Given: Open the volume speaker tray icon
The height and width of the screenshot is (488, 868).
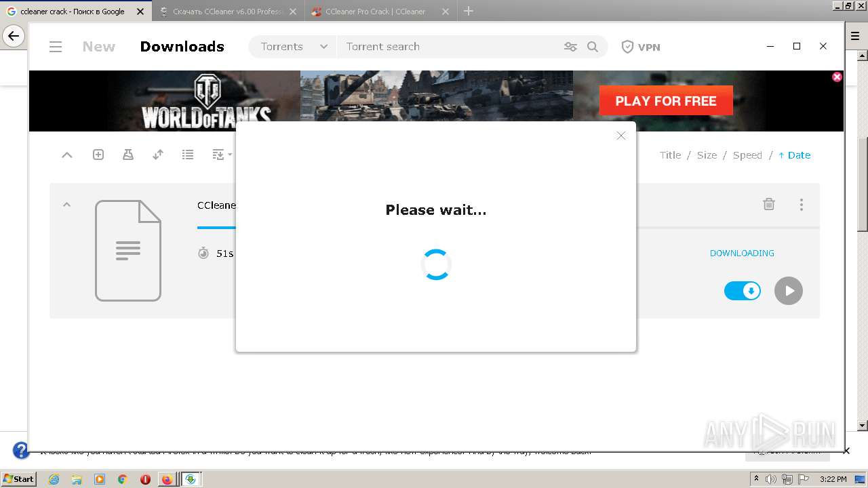Looking at the screenshot, I should tap(771, 479).
